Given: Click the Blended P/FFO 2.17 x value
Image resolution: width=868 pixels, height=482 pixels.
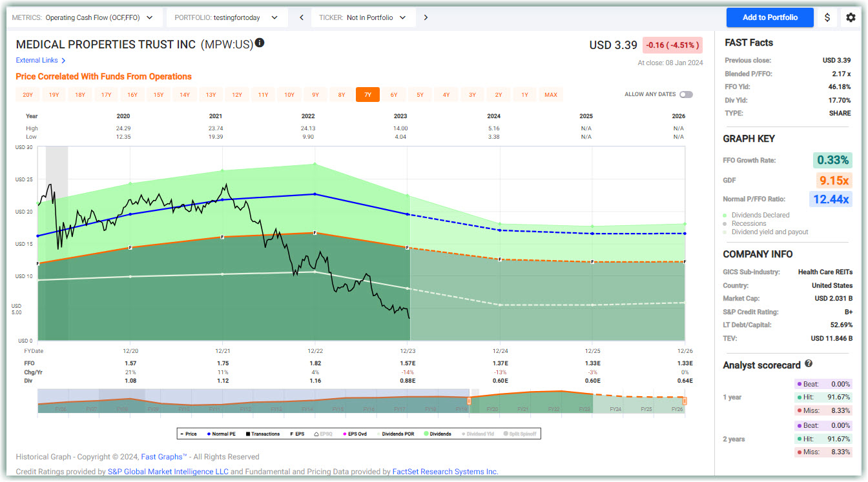Looking at the screenshot, I should [x=840, y=74].
